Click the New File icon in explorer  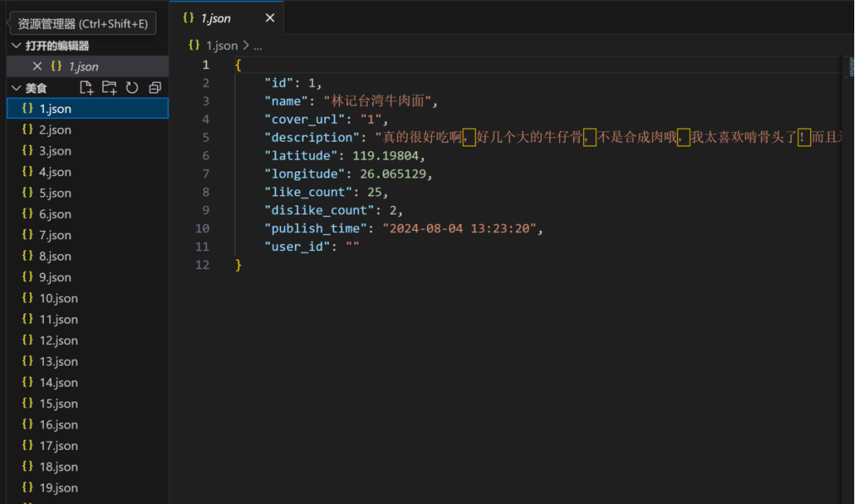[87, 88]
